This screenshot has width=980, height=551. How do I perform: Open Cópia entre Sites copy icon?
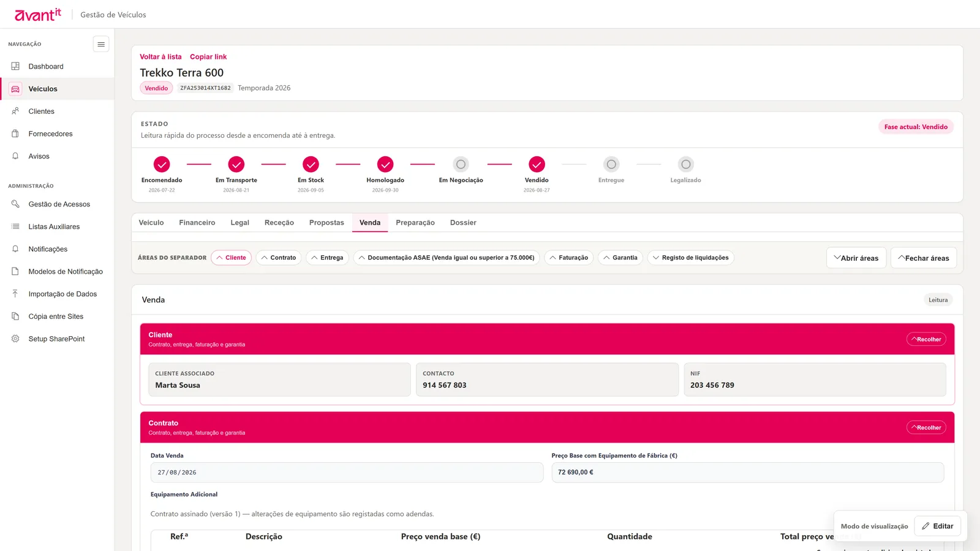(15, 317)
